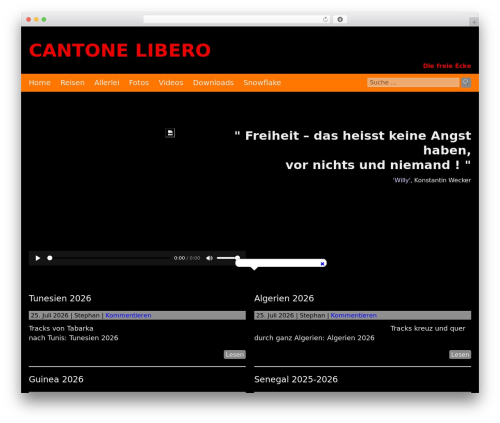500x423 pixels.
Task: Open the browser download indicator icon
Action: point(340,19)
